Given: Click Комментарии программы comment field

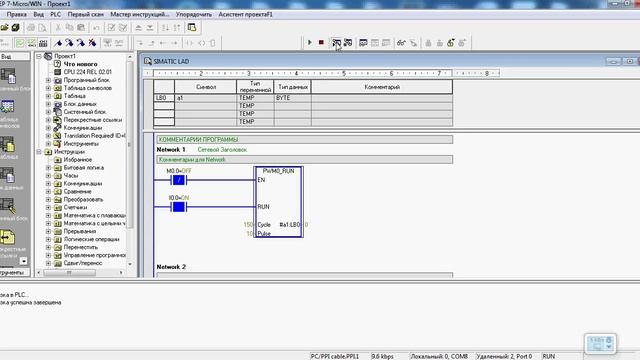Looking at the screenshot, I should (x=304, y=140).
